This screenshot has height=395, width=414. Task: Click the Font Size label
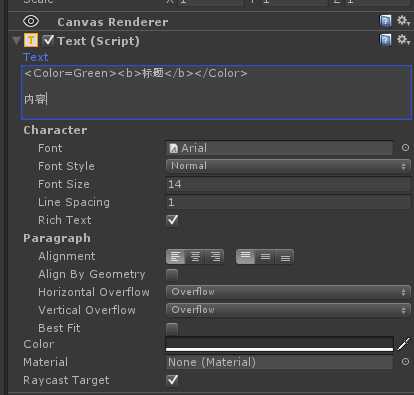point(64,184)
